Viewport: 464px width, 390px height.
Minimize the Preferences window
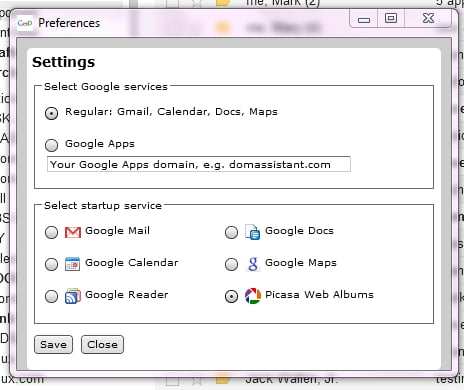tap(364, 20)
